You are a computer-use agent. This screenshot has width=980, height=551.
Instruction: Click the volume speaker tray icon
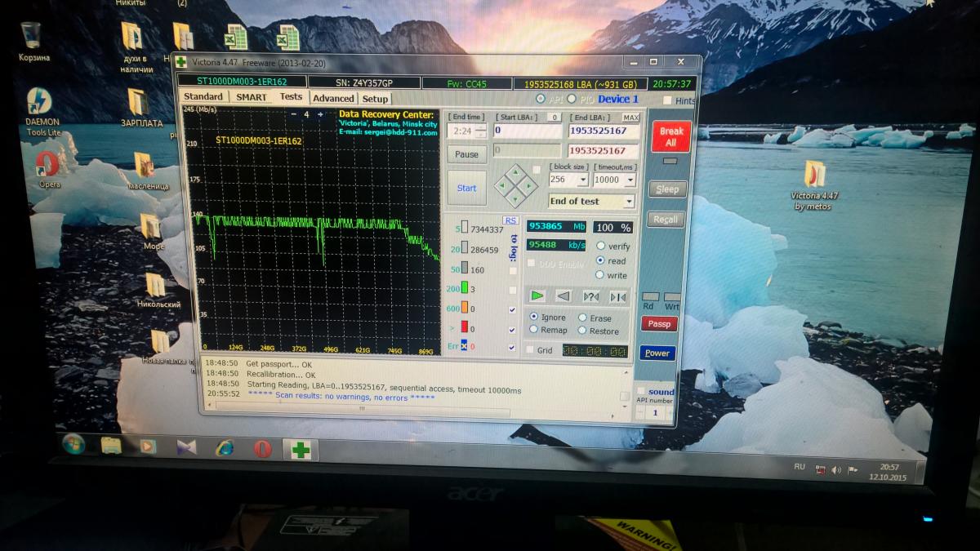[835, 470]
